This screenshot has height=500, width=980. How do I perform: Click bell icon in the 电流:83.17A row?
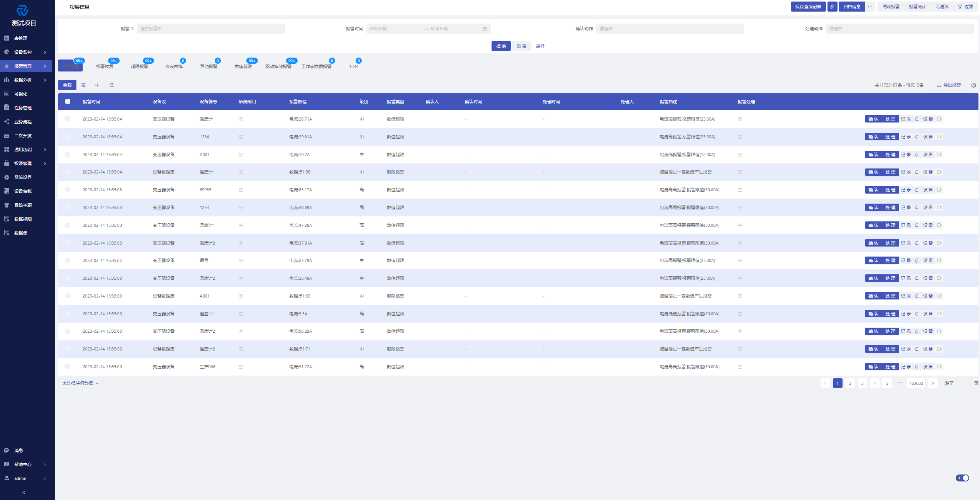917,190
